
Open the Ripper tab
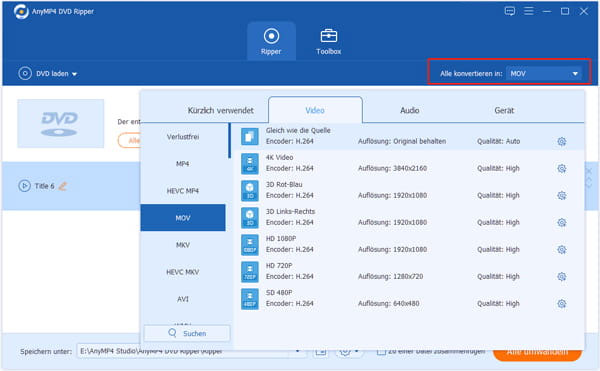click(x=271, y=41)
